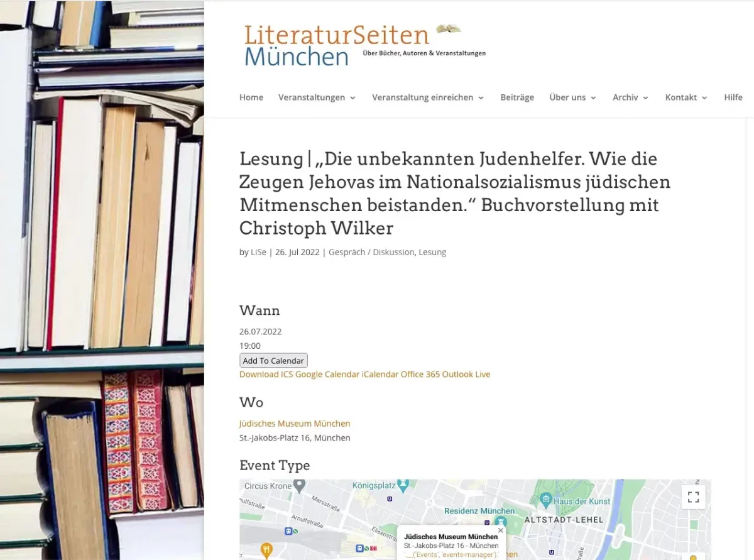Click the Königsplatz museum marker icon

point(403,485)
